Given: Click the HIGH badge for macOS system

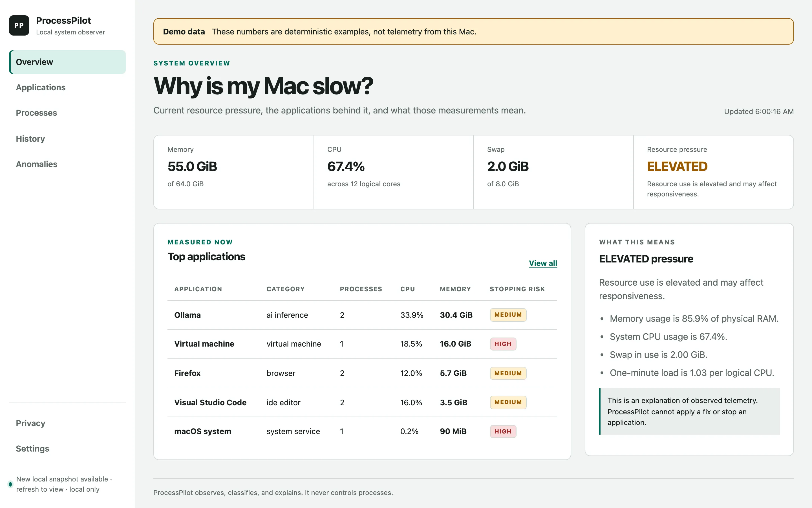Looking at the screenshot, I should (503, 432).
